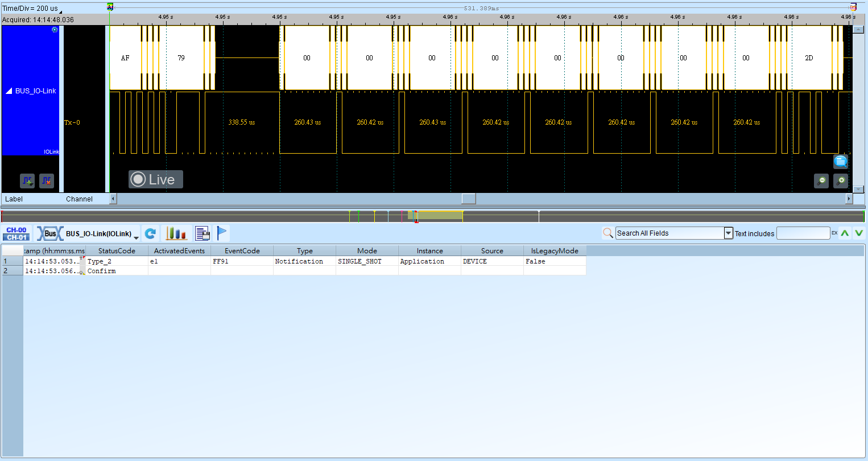The height and width of the screenshot is (461, 868).
Task: Open the bar chart statistics icon
Action: pyautogui.click(x=176, y=233)
